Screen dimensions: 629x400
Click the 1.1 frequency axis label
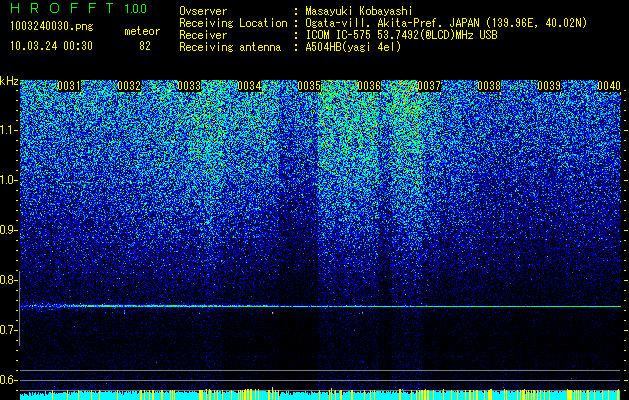9,130
